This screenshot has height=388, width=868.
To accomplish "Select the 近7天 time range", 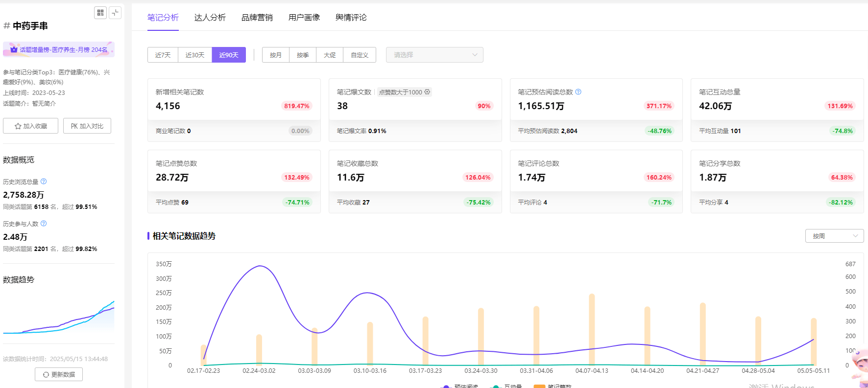I will (x=163, y=55).
